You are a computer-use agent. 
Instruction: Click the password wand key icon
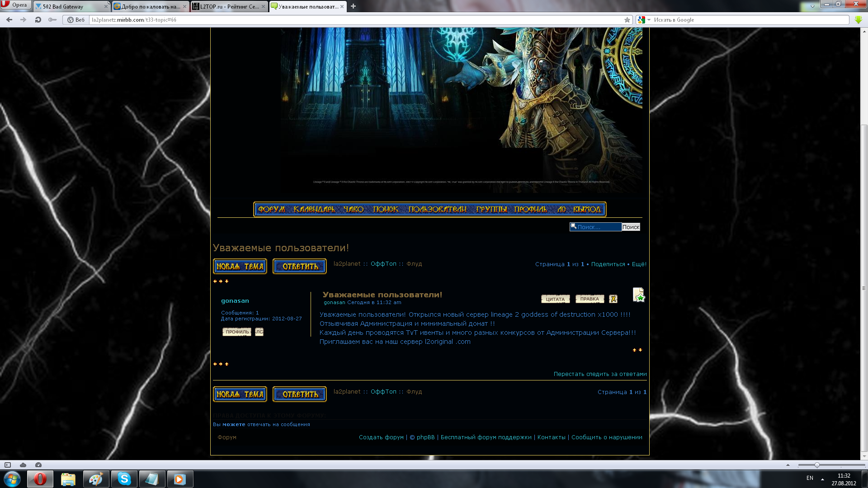point(52,20)
